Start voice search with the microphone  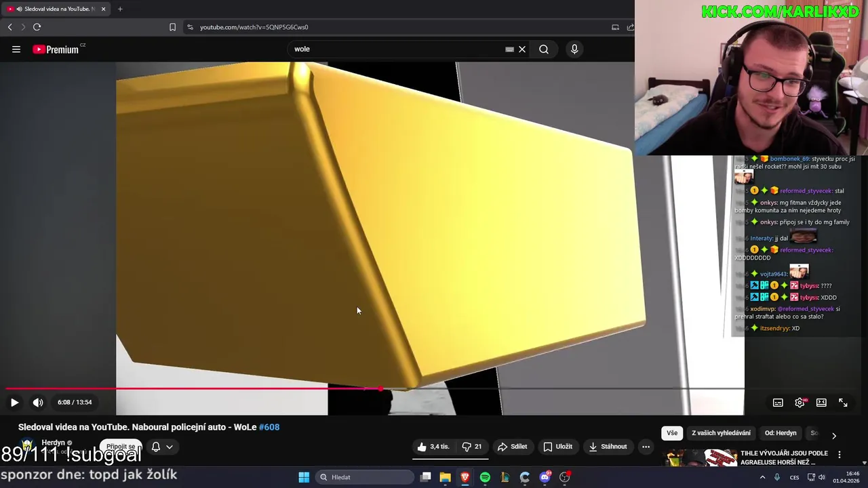coord(574,49)
